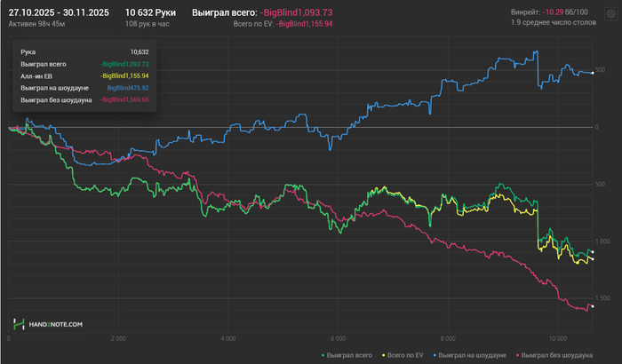622x364 pixels.
Task: Click the x-axis label '2 000'
Action: tap(118, 338)
